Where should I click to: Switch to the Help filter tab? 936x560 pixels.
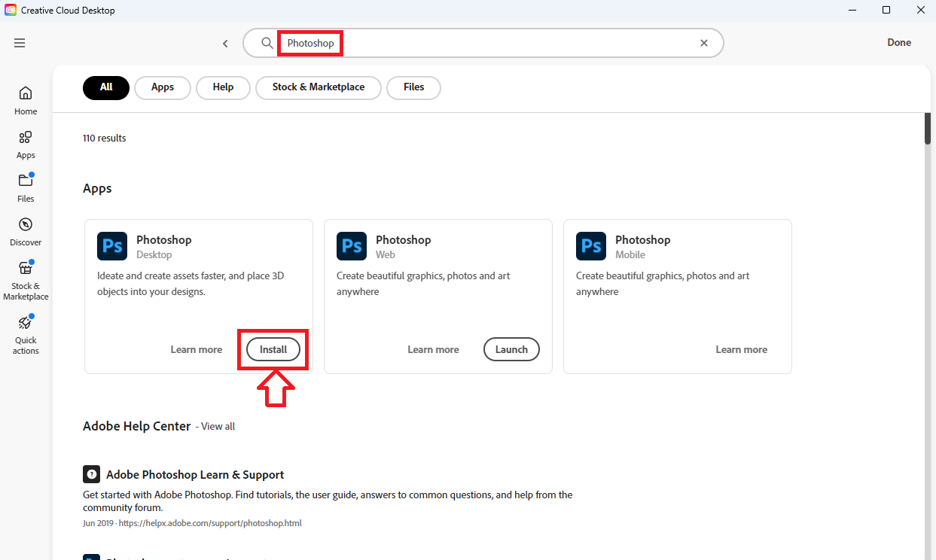tap(223, 87)
